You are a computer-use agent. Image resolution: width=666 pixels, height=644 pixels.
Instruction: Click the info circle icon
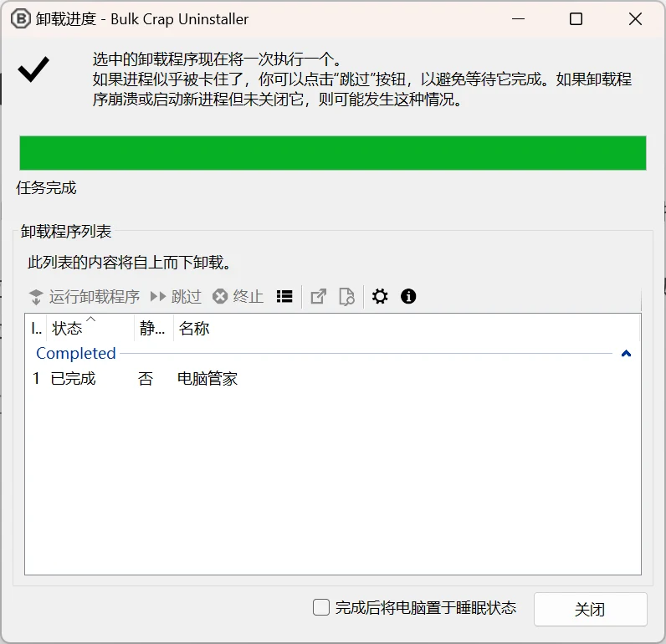pos(408,296)
